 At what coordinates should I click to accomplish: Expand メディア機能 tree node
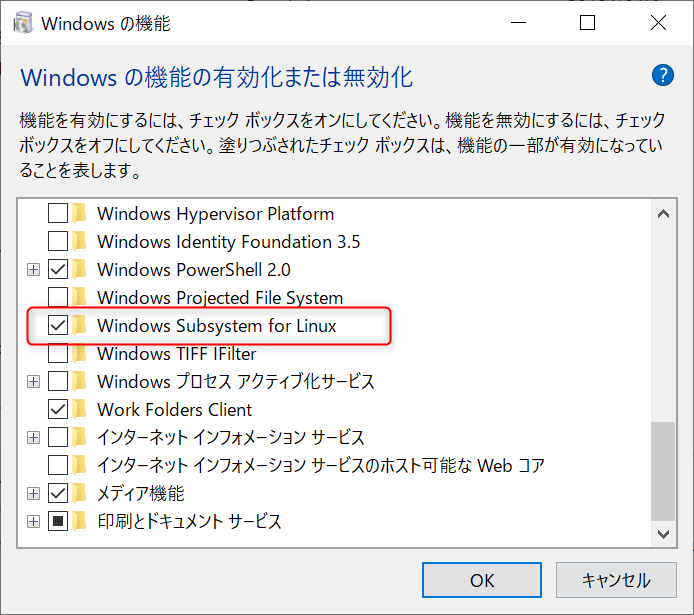click(x=33, y=493)
